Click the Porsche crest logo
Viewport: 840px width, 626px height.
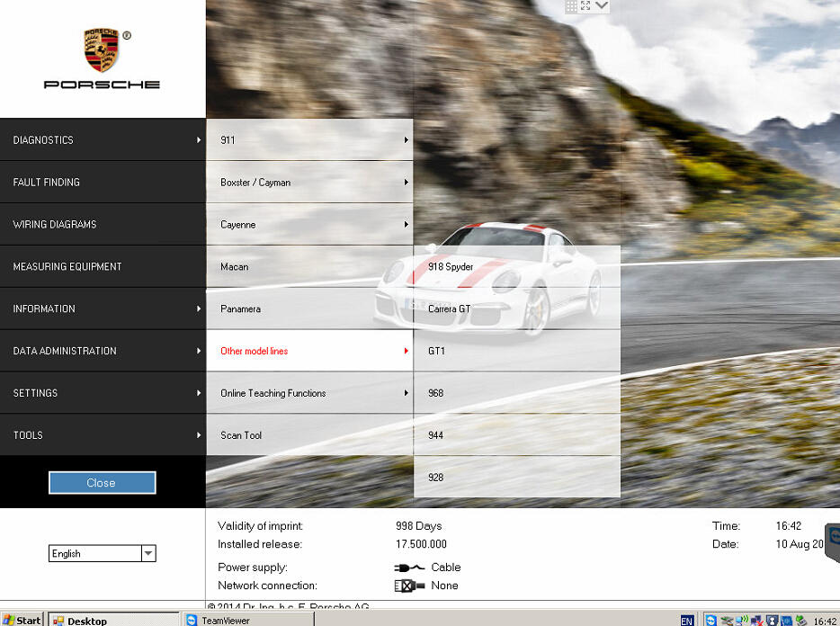tap(102, 50)
